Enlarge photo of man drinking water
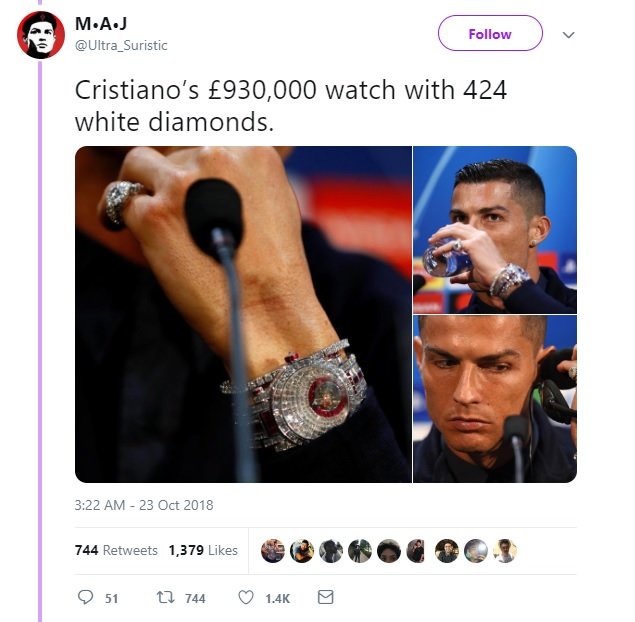Screen dimensions: 635x622 [495, 230]
